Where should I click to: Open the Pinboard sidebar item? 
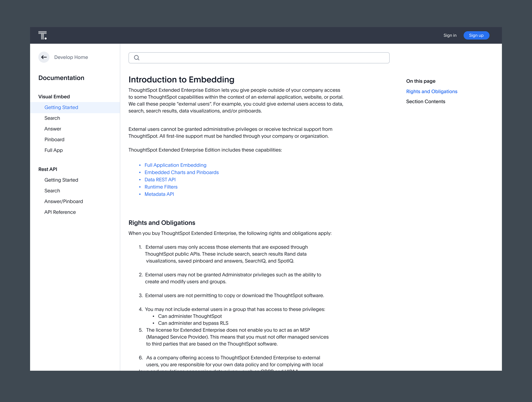pyautogui.click(x=54, y=139)
